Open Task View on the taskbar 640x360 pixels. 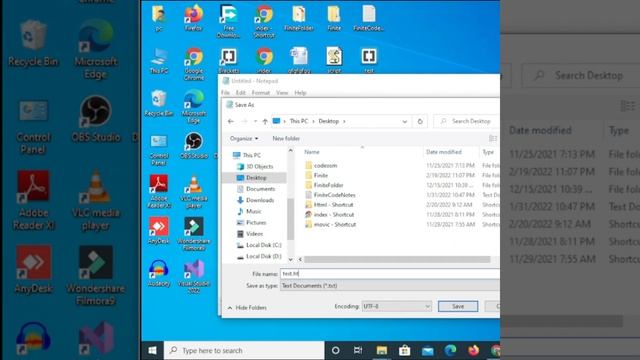358,351
